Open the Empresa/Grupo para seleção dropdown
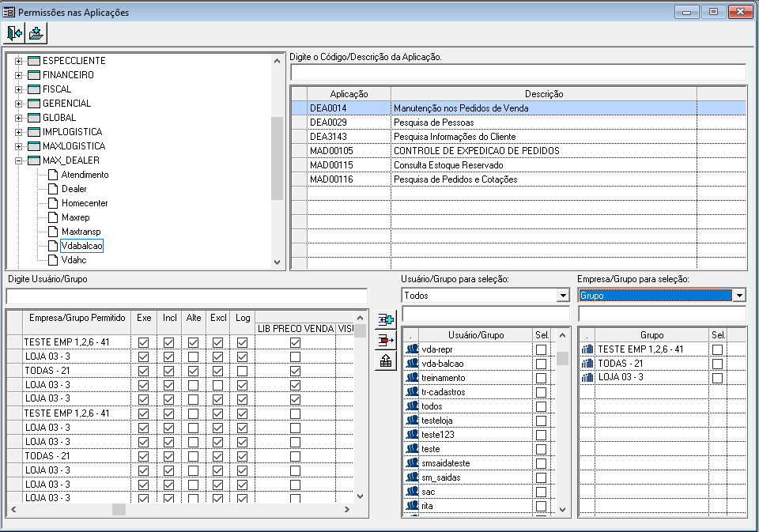 tap(739, 296)
